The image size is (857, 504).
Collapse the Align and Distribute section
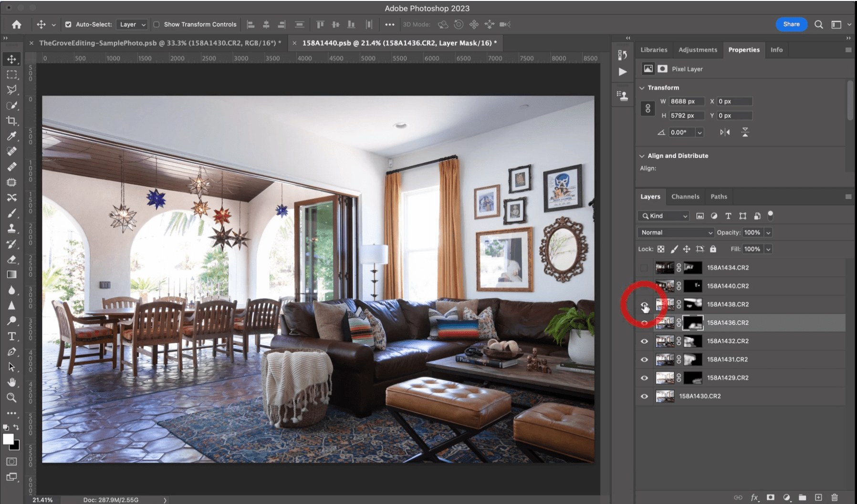point(642,156)
